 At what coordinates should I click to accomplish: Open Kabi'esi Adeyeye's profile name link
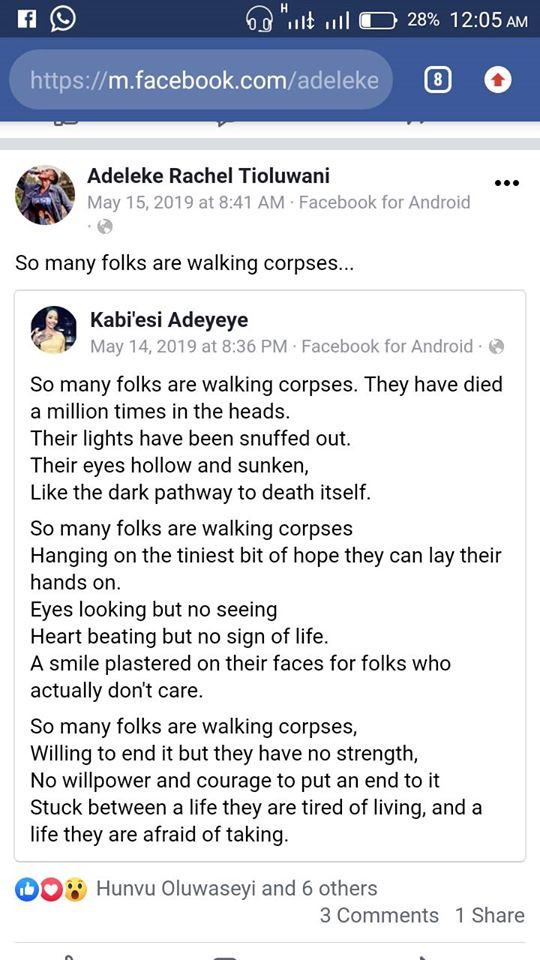click(x=169, y=320)
